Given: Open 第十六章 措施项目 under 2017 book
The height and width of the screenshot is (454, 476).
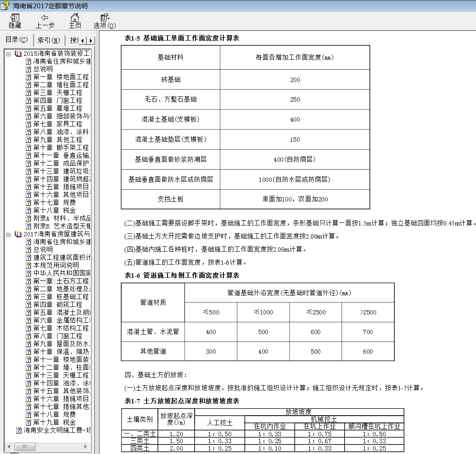Looking at the screenshot, I should point(61,399).
